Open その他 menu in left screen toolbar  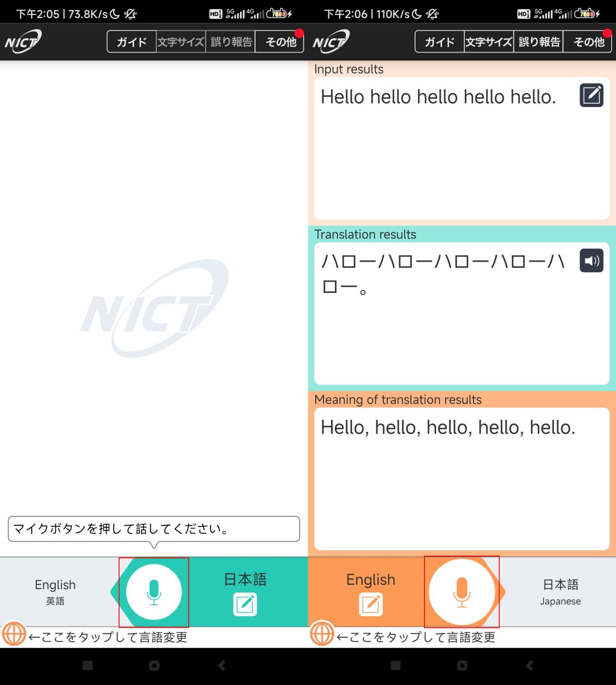(280, 42)
